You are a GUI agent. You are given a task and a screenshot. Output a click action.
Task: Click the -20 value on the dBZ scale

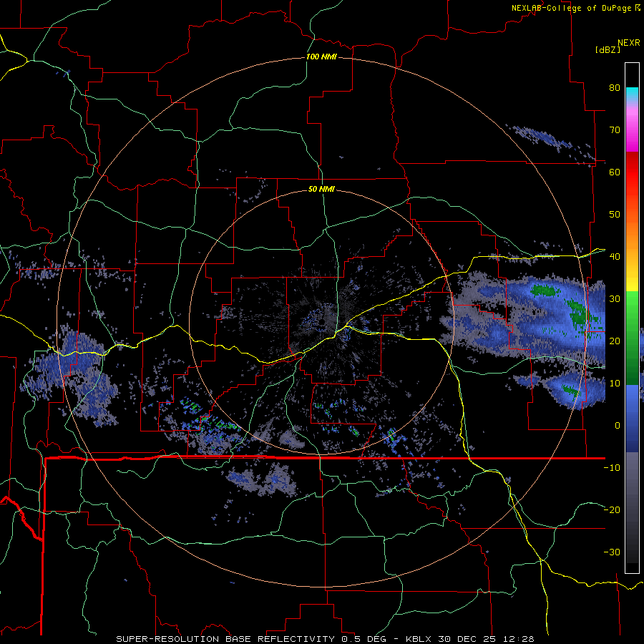pos(612,509)
